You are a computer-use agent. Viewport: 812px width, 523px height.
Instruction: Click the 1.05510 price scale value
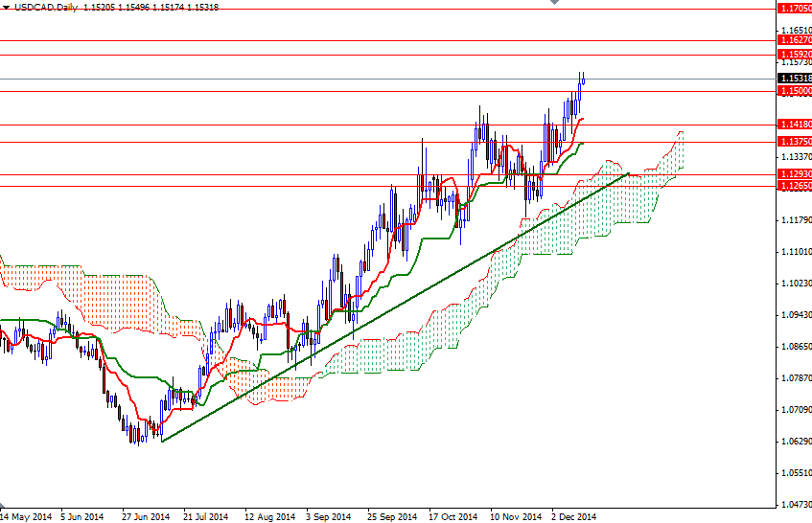[x=797, y=473]
